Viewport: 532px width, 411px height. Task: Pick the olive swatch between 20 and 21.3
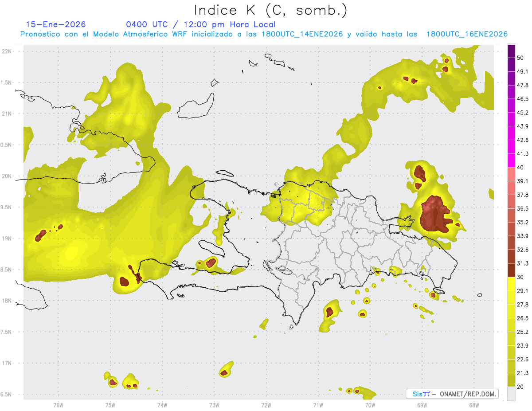[511, 380]
